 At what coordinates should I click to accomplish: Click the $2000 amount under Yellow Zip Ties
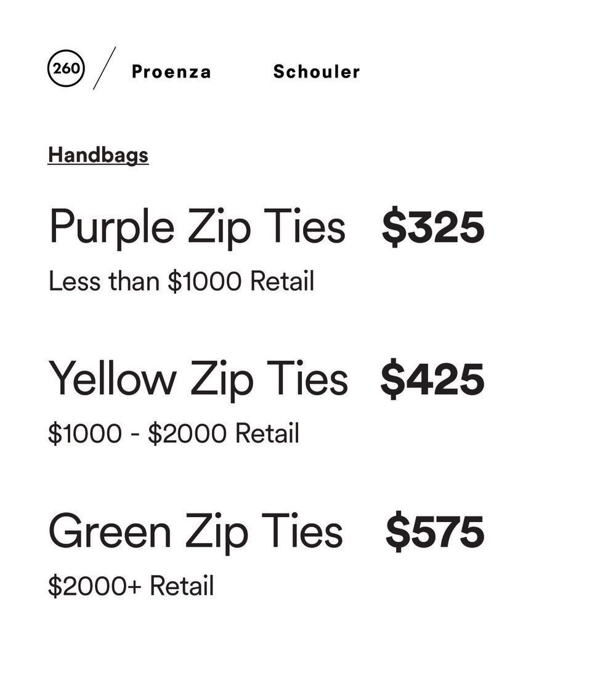187,433
